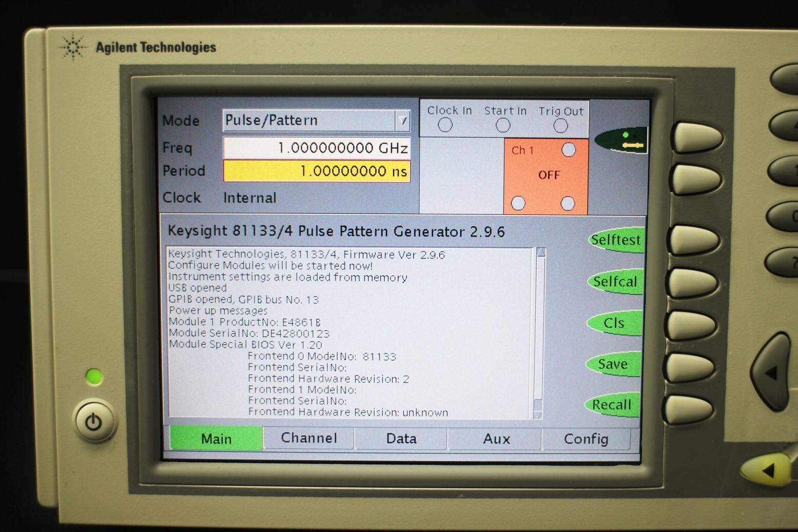Viewport: 798px width, 532px height.
Task: Push the yellow hardware key with left arrow
Action: (x=766, y=469)
